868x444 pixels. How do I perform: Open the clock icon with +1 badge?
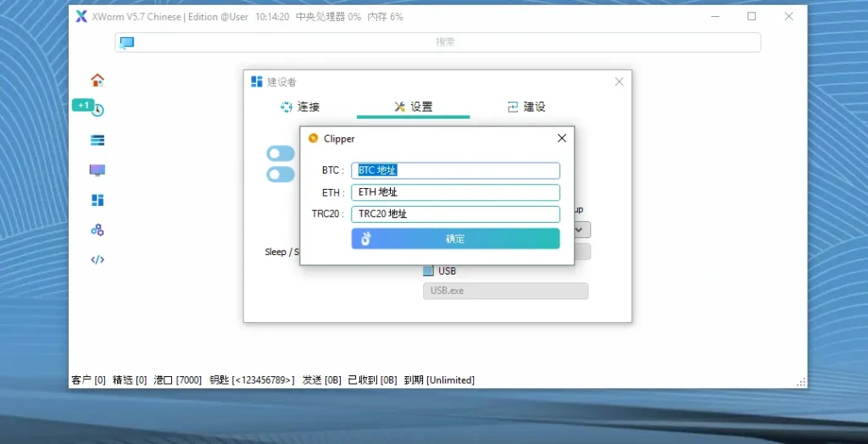coord(97,110)
